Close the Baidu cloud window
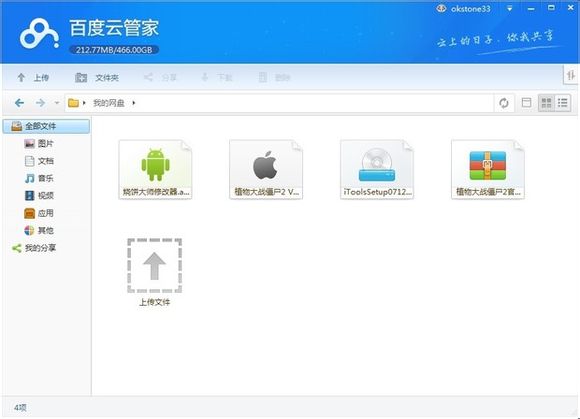This screenshot has height=419, width=580. coord(570,8)
